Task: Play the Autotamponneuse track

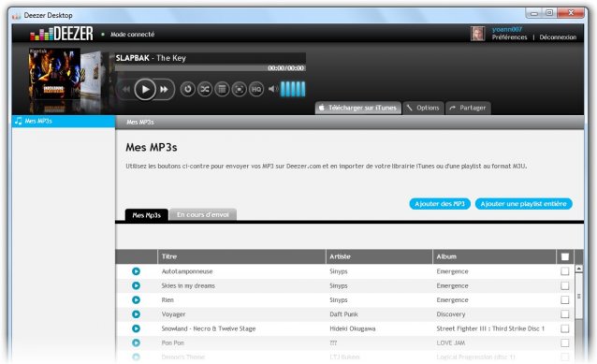Action: pos(136,271)
